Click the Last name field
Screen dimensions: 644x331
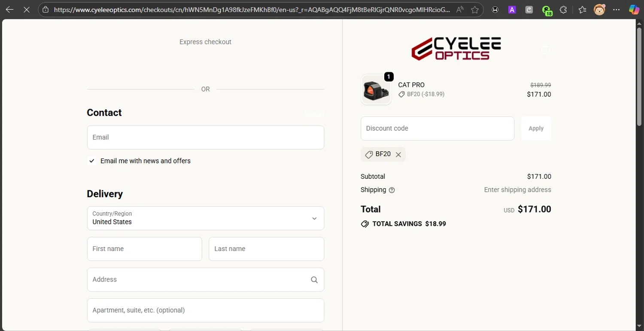pos(267,249)
